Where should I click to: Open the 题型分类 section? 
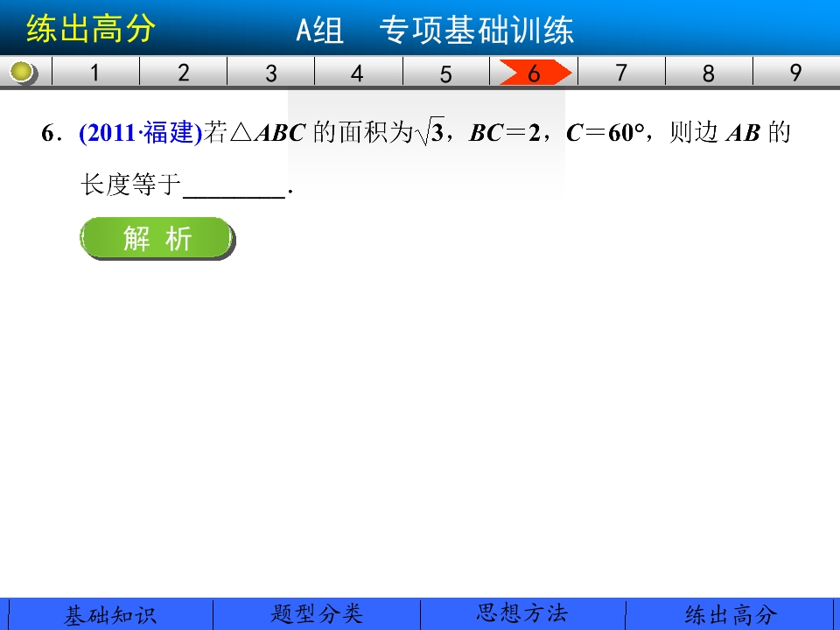[317, 614]
